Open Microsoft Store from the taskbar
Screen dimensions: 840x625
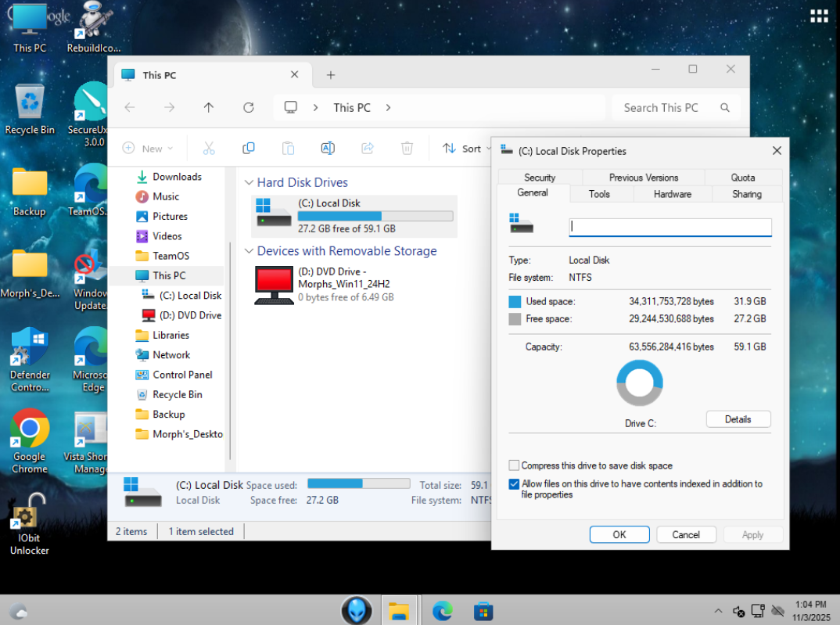(483, 610)
